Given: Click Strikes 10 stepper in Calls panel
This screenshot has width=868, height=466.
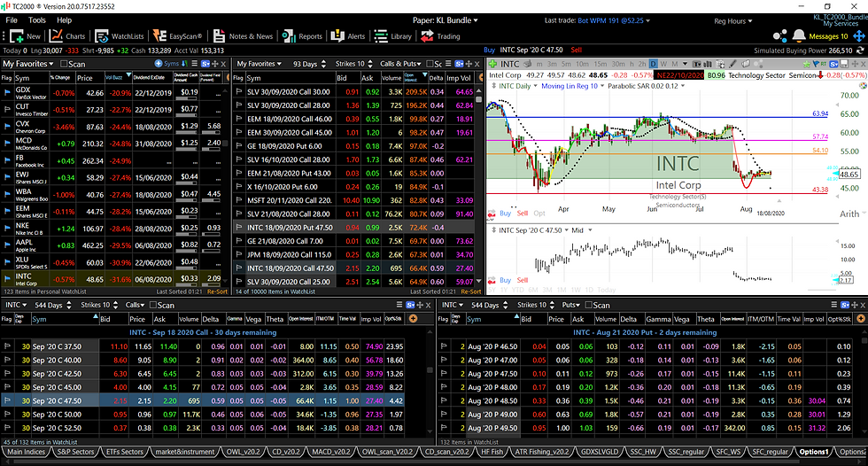Looking at the screenshot, I should coord(114,305).
